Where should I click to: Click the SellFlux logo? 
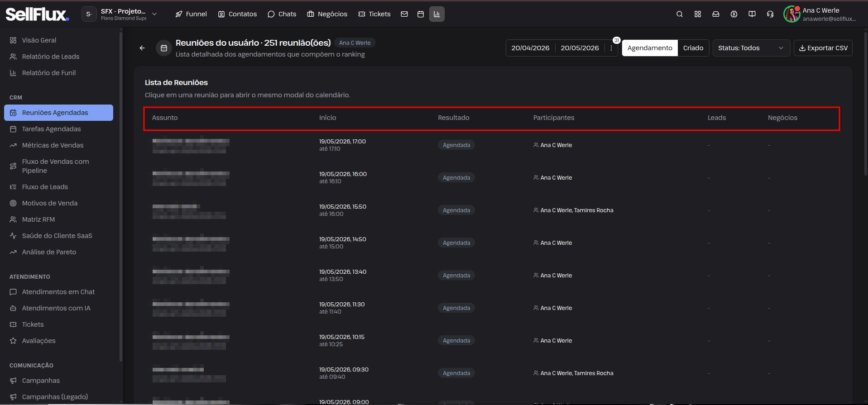click(x=37, y=14)
